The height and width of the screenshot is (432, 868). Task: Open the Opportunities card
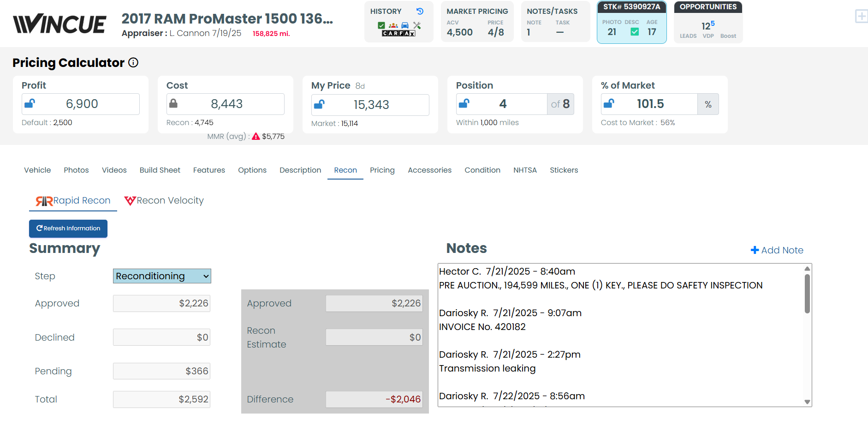(x=708, y=22)
